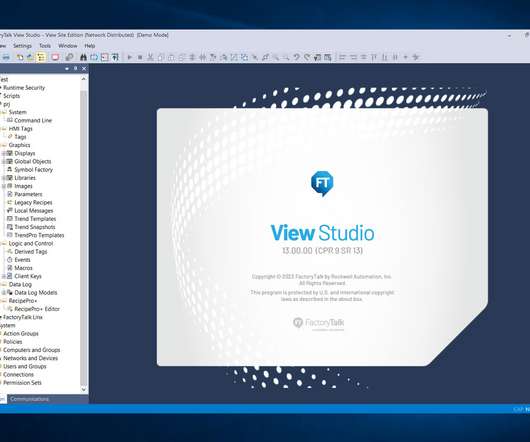Select the Graphics folder
This screenshot has height=442, width=530.
pyautogui.click(x=19, y=145)
